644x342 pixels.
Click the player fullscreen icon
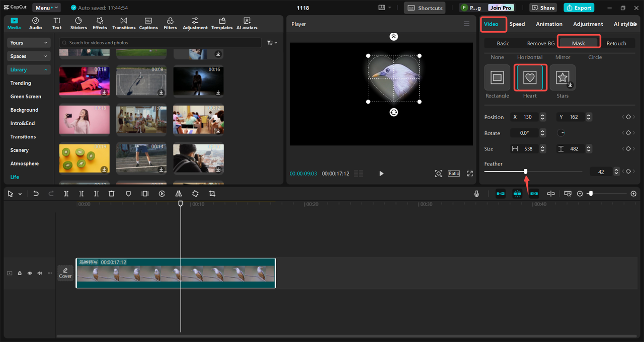pos(470,174)
